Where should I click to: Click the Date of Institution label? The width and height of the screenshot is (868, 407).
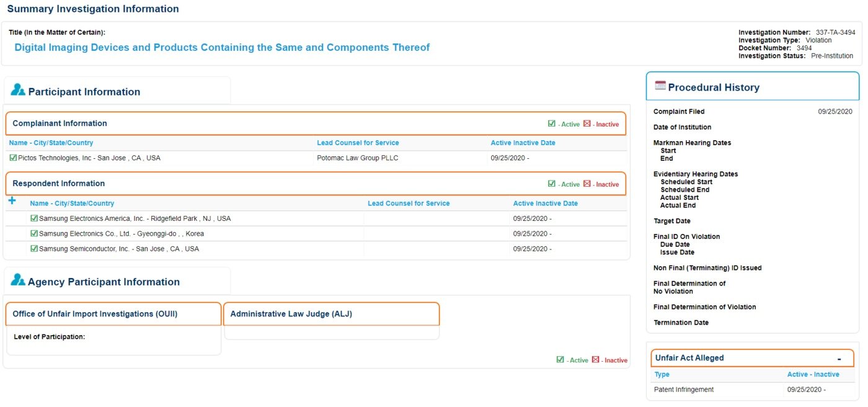[683, 127]
